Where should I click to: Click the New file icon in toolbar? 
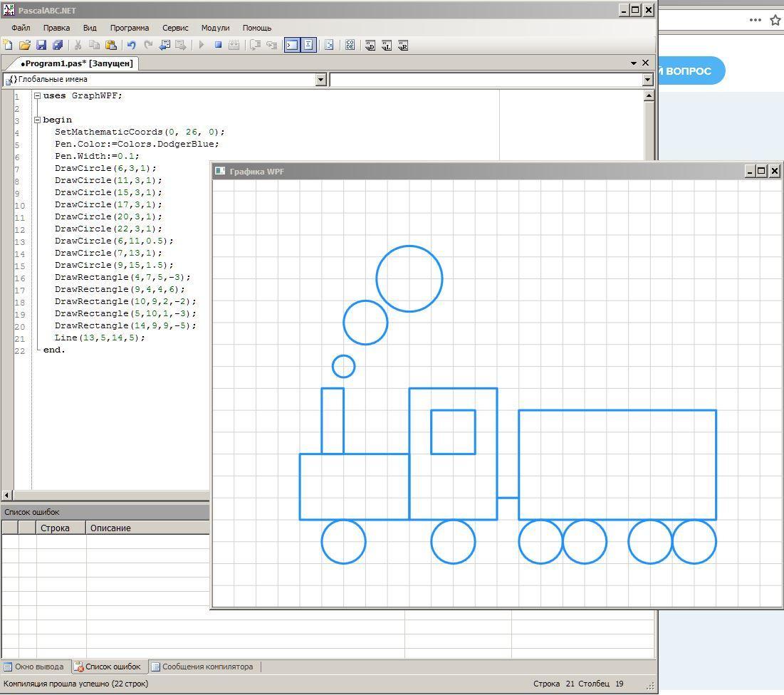click(9, 45)
